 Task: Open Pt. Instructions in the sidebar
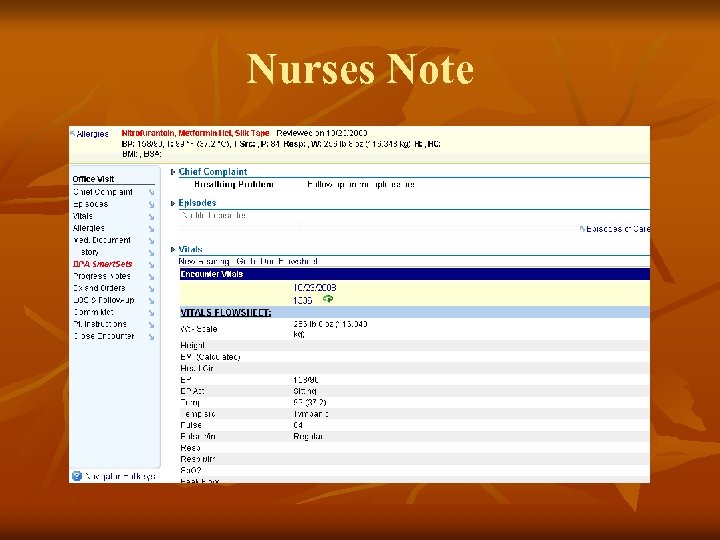tap(100, 324)
